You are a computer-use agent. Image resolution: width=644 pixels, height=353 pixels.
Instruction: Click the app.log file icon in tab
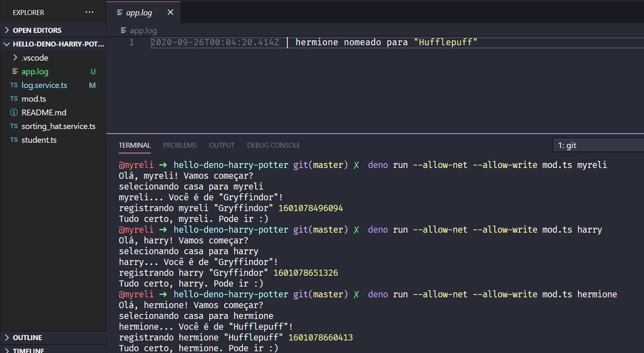tap(120, 12)
